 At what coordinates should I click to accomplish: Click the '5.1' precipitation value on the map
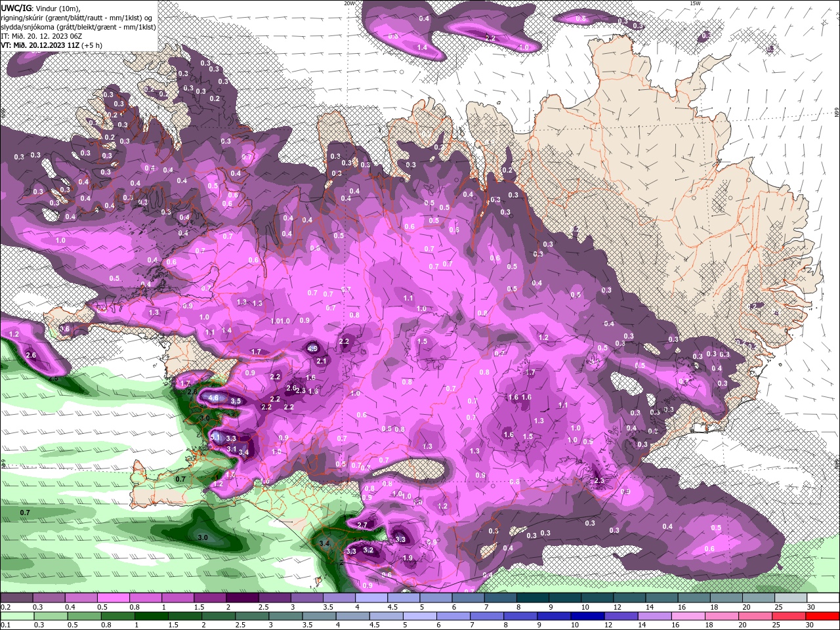(x=215, y=436)
